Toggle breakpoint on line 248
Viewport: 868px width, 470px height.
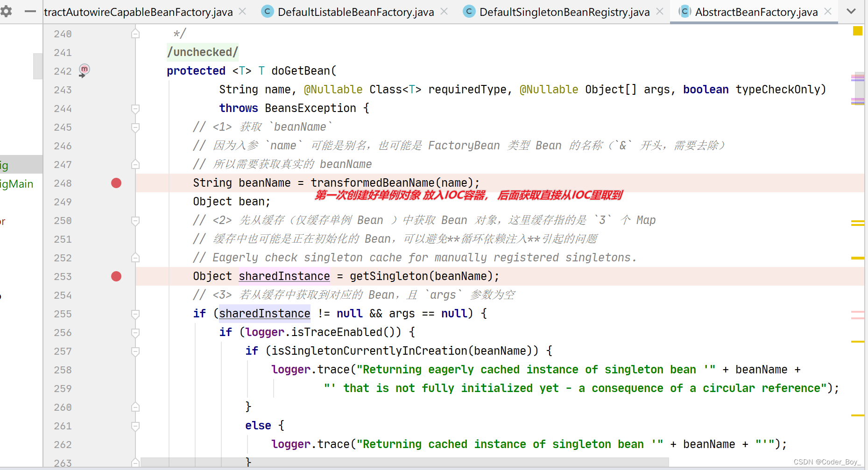tap(116, 183)
